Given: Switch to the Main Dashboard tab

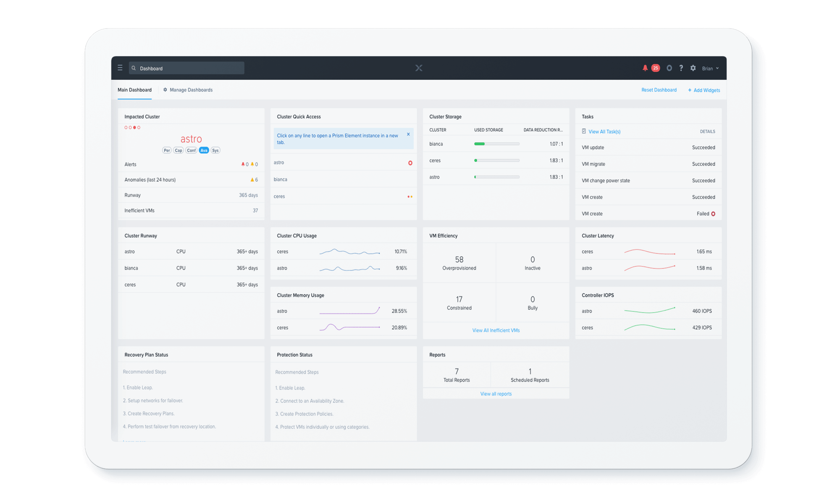Looking at the screenshot, I should click(134, 90).
